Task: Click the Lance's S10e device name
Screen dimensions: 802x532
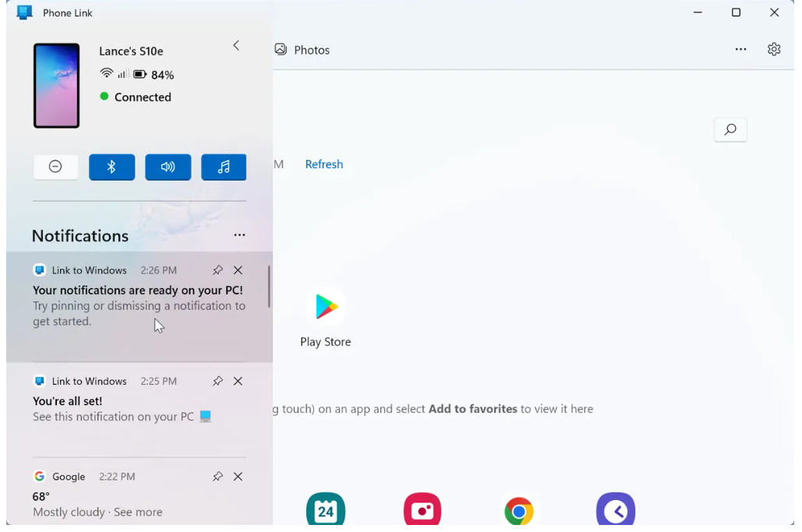Action: click(131, 51)
